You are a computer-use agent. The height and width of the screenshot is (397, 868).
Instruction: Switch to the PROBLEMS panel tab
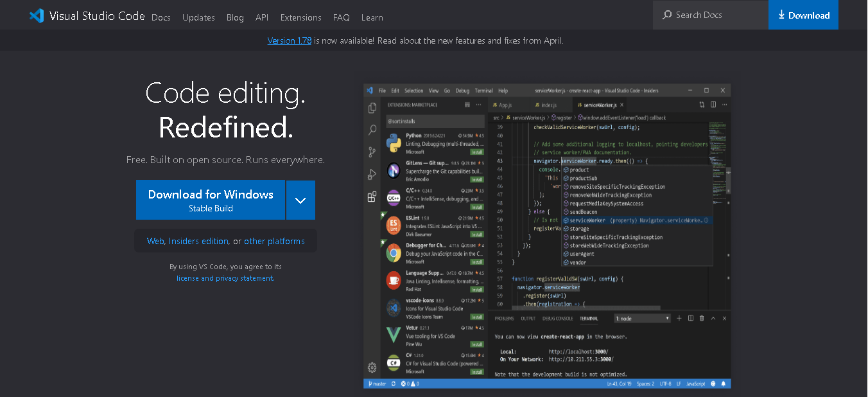click(x=504, y=319)
